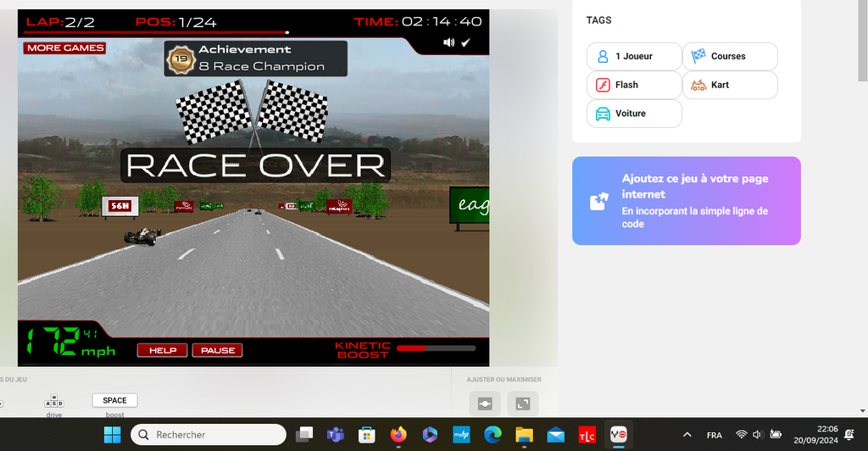Click the fit-to-width adjust game icon
The image size is (868, 451).
pos(485,404)
